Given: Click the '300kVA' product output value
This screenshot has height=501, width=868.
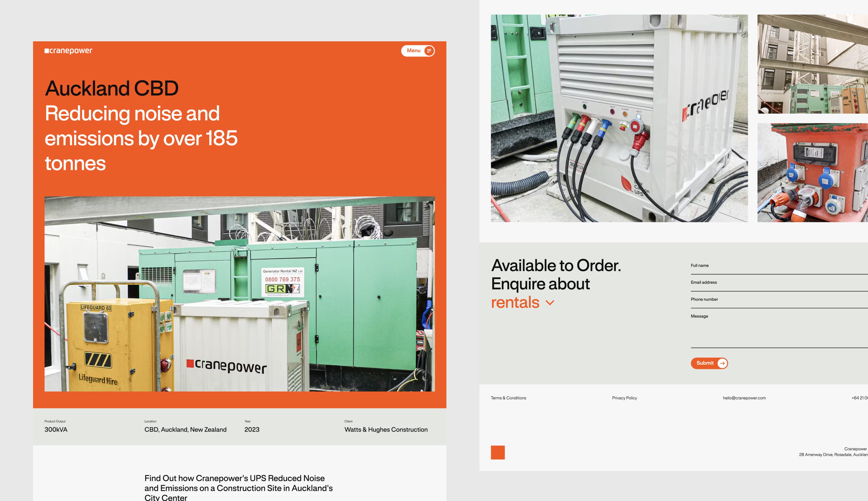Looking at the screenshot, I should coord(56,429).
